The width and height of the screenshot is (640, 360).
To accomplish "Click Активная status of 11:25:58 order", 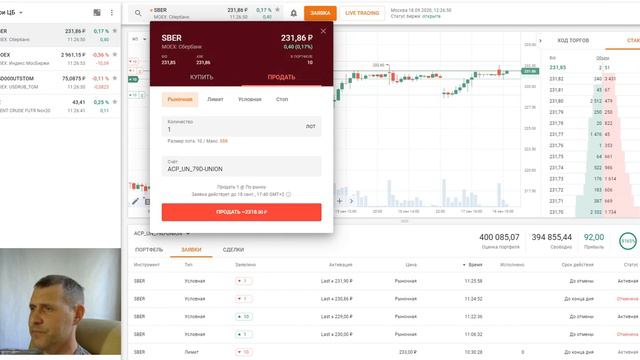I will point(628,281).
